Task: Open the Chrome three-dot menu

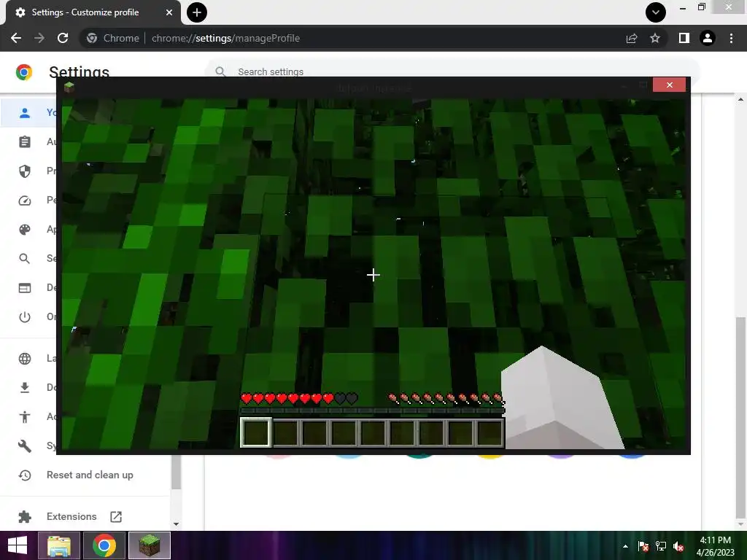Action: pyautogui.click(x=731, y=38)
